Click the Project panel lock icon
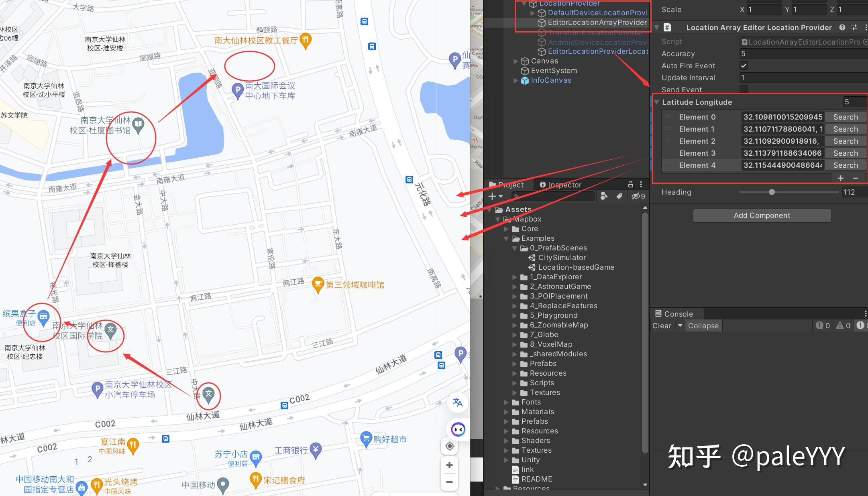868x496 pixels. (630, 185)
